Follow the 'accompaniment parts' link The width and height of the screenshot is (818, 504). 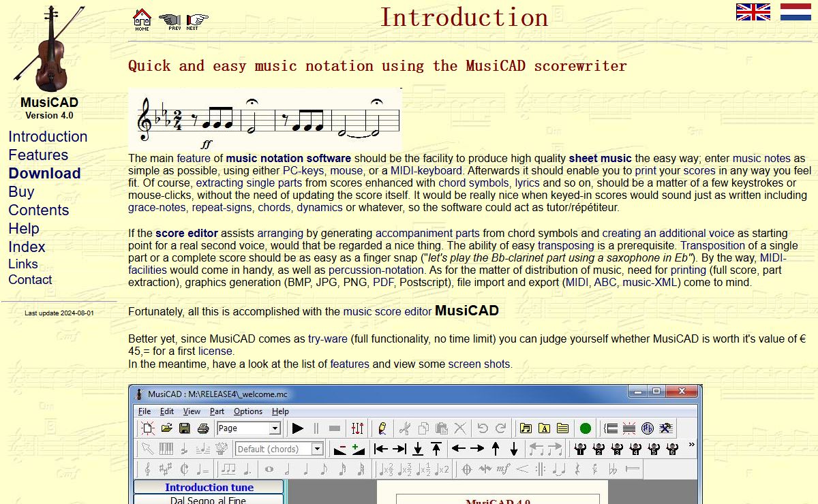coord(427,233)
